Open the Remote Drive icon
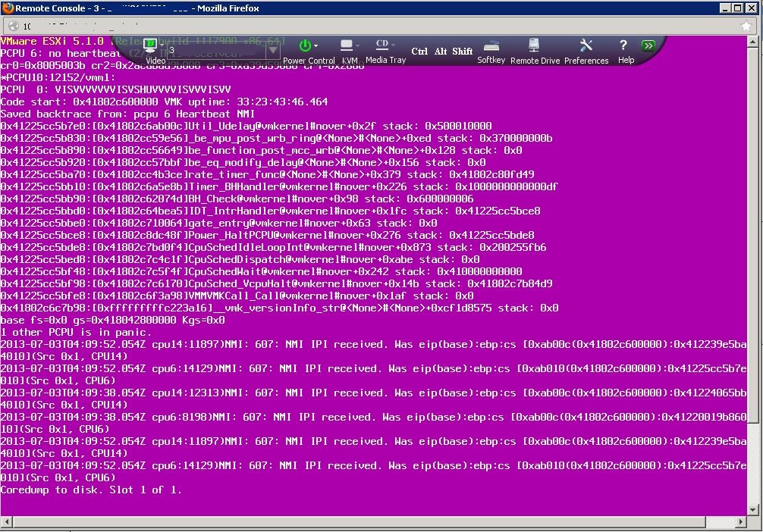 (534, 45)
